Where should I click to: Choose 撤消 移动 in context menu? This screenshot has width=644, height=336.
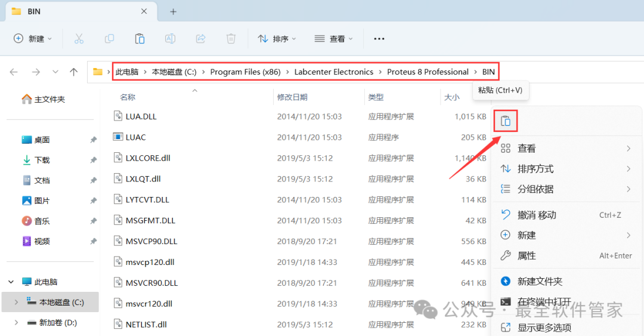(567, 215)
